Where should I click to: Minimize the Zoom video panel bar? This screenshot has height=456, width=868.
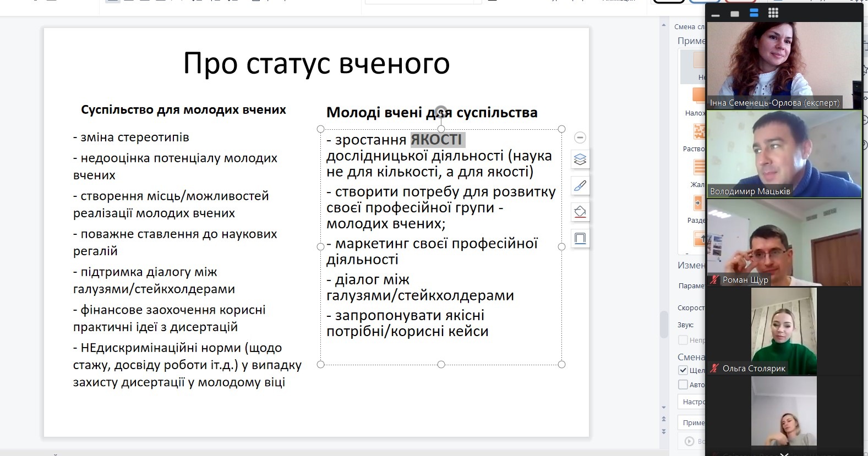pos(716,14)
